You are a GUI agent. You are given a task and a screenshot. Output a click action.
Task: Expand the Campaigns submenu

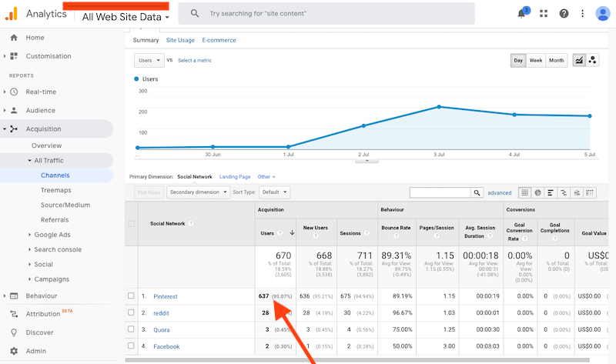tap(29, 279)
